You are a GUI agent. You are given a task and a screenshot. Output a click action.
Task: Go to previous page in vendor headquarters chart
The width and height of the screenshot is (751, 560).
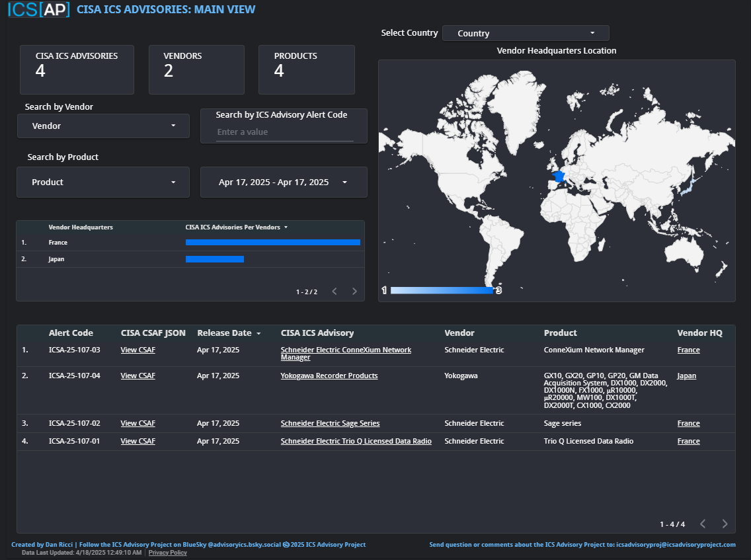pos(335,292)
